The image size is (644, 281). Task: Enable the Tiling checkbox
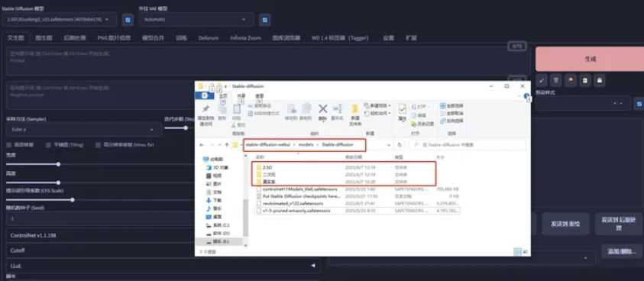coord(48,145)
